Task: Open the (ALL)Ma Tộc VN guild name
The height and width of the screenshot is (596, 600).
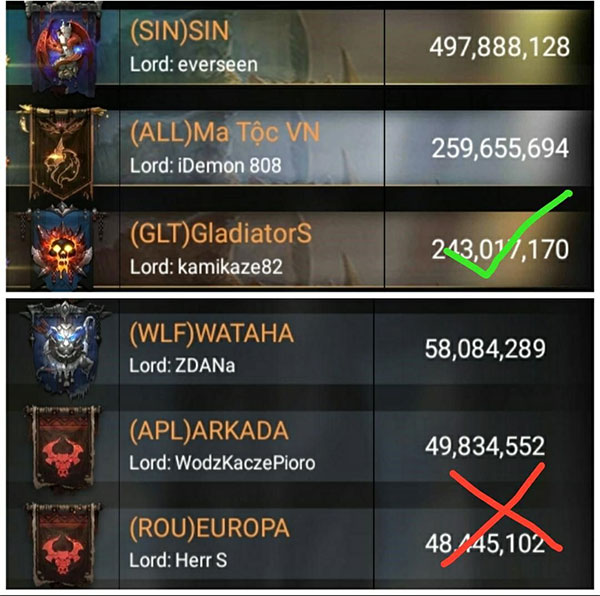Action: 225,133
